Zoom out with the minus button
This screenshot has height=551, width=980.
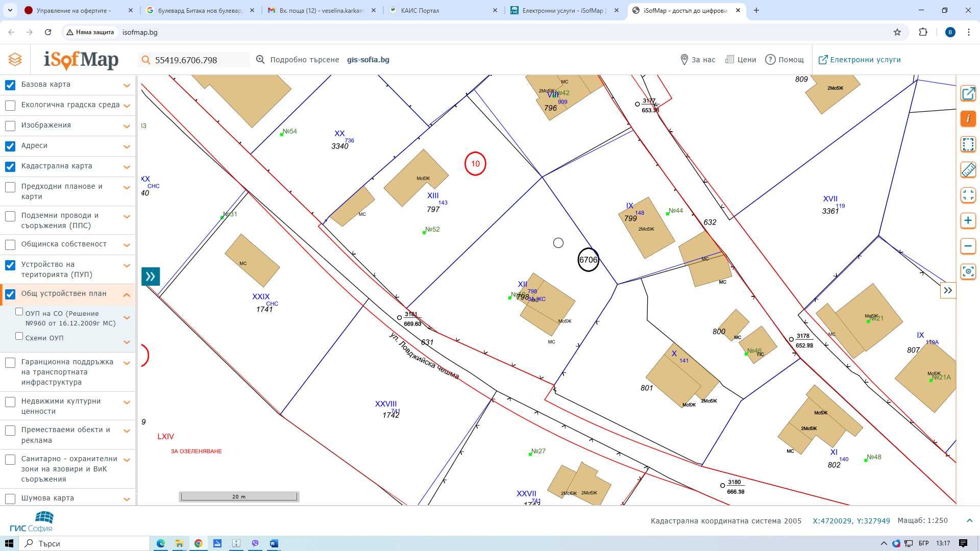pos(968,246)
